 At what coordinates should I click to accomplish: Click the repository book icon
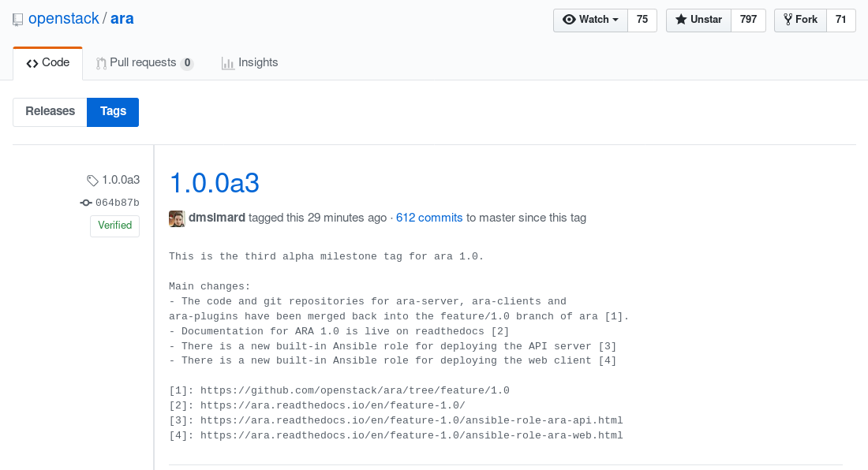coord(17,20)
